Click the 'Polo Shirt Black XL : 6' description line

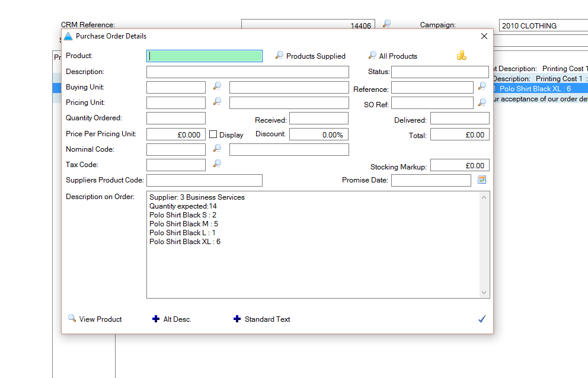(185, 242)
